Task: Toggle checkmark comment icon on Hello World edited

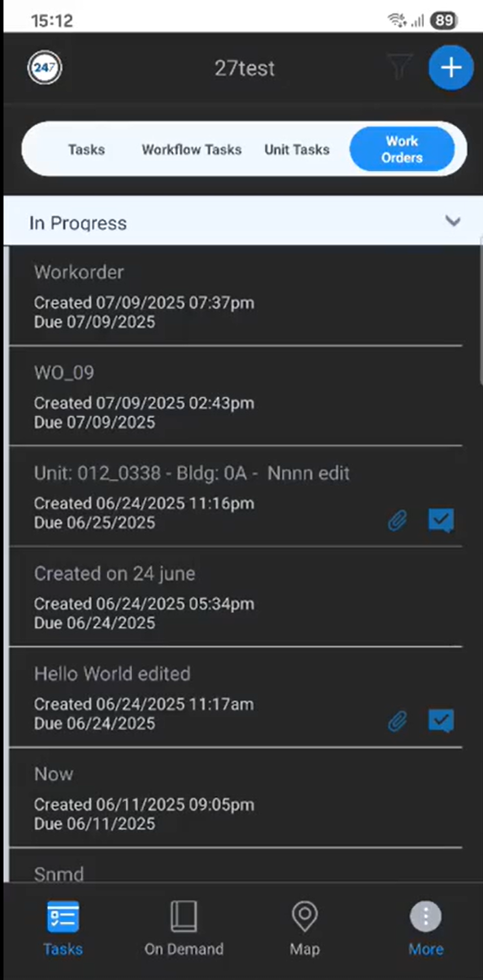Action: pyautogui.click(x=441, y=722)
